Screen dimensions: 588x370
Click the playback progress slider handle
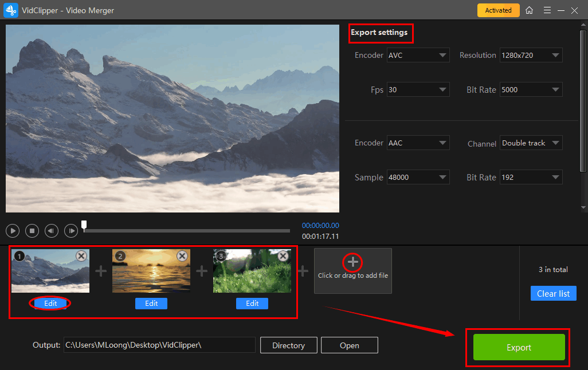pos(84,225)
